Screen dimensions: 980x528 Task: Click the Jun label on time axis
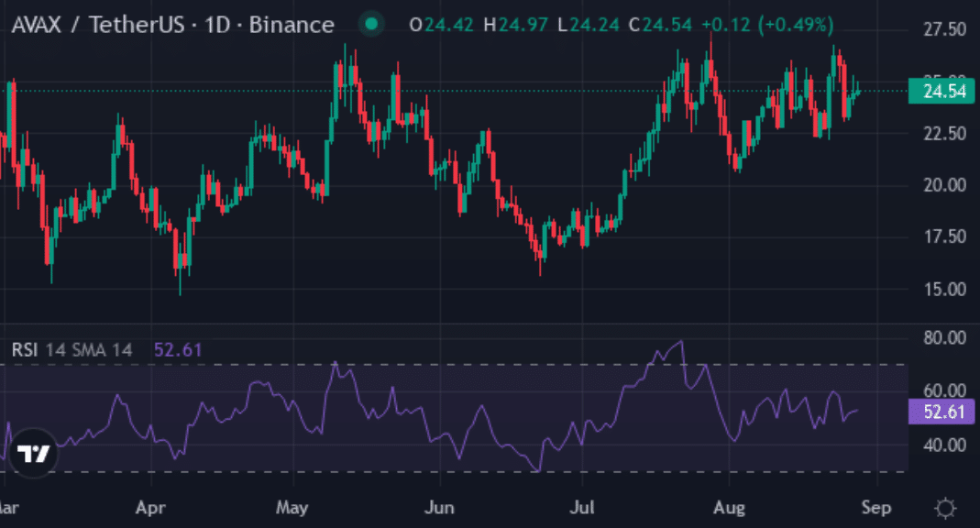[439, 508]
